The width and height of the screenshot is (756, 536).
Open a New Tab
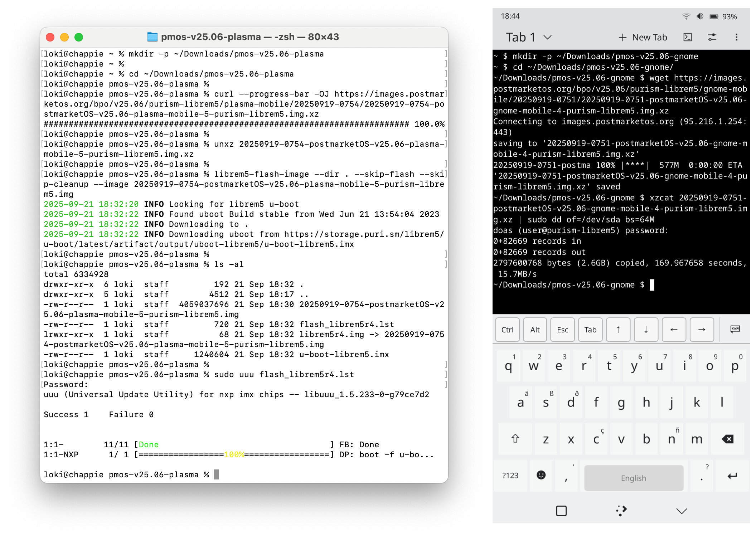click(x=643, y=37)
